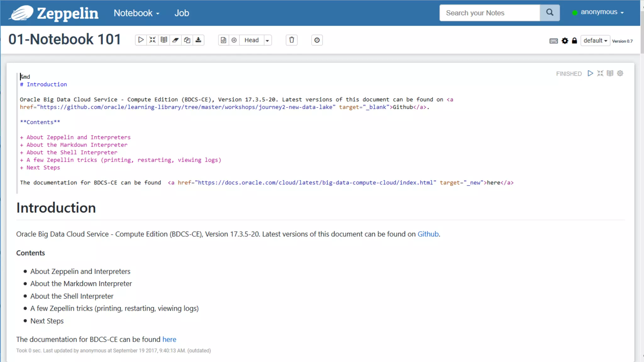Open the cron scheduler clock icon
644x362 pixels.
[317, 40]
